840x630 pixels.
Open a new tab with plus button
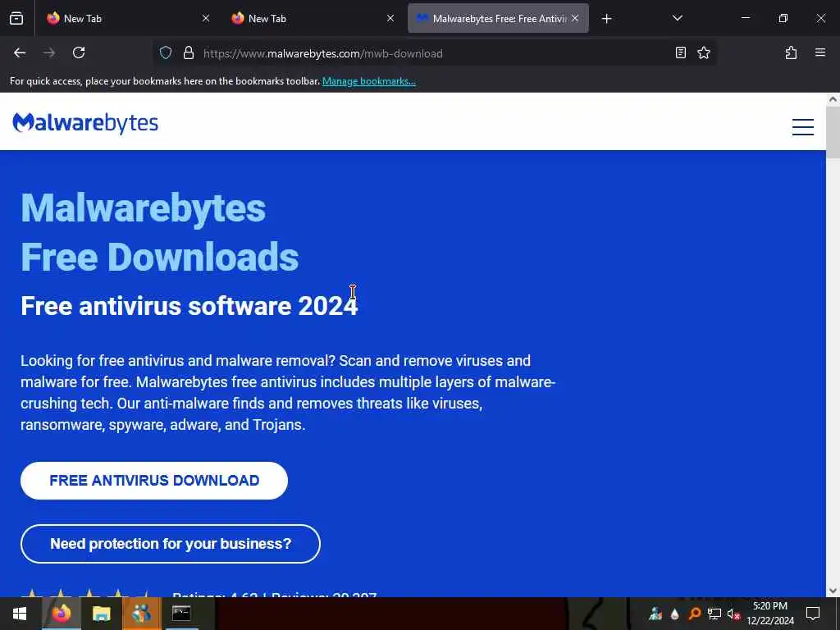[606, 19]
